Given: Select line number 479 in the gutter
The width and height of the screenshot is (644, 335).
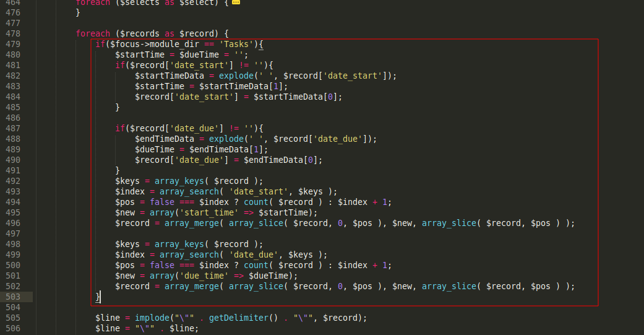Looking at the screenshot, I should point(13,45).
